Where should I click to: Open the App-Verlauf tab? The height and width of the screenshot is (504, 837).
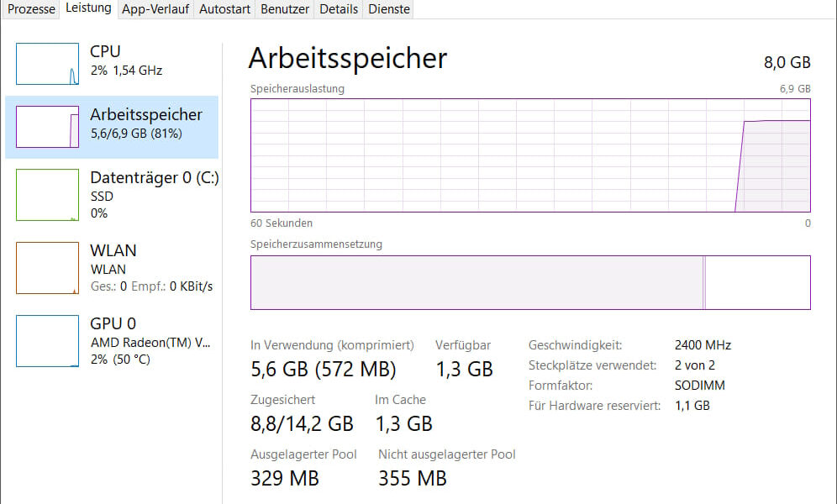[x=154, y=8]
